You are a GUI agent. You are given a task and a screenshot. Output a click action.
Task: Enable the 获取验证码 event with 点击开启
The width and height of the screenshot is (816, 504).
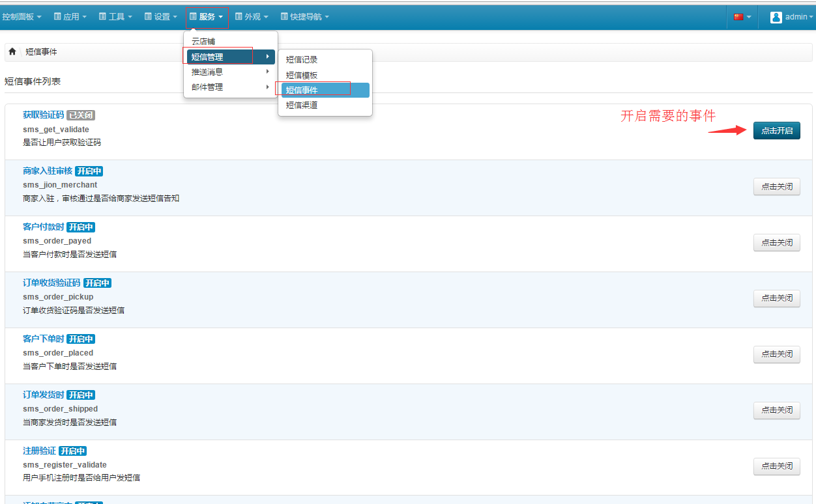(776, 130)
